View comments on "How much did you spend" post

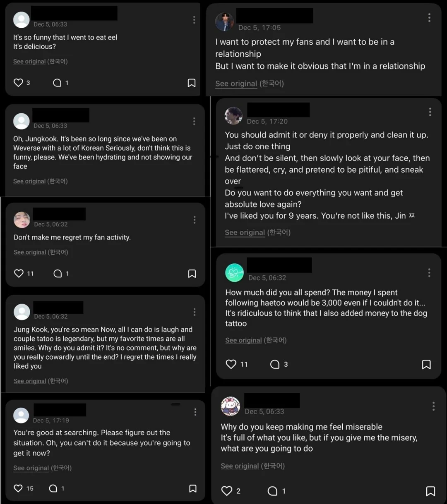pyautogui.click(x=275, y=364)
